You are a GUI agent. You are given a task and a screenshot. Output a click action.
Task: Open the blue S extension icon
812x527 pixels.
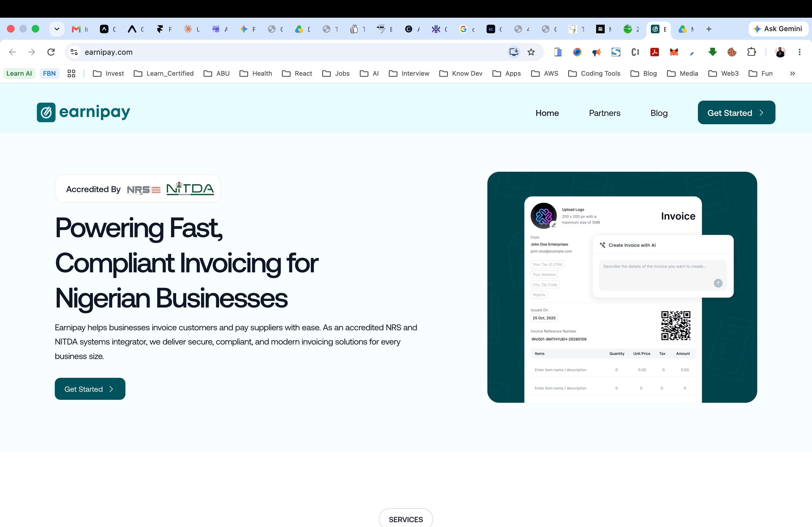click(x=616, y=52)
